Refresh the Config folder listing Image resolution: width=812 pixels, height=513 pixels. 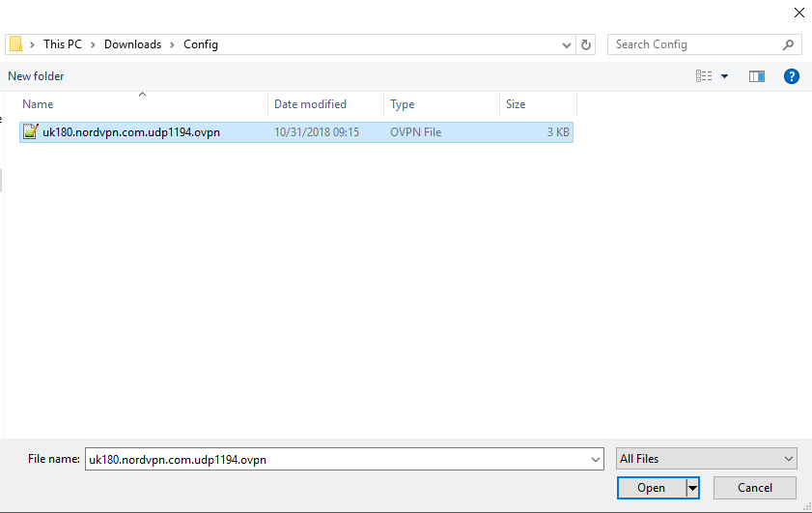tap(586, 44)
